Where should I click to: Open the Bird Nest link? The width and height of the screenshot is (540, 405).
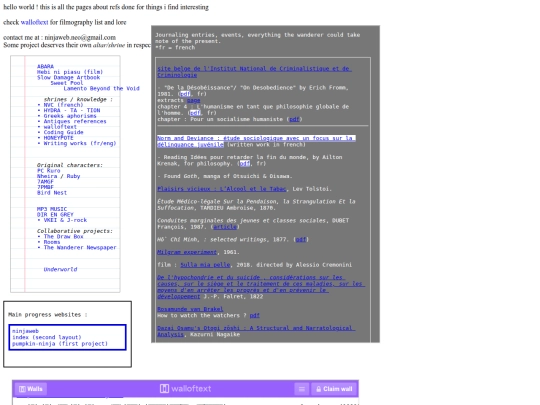(52, 193)
